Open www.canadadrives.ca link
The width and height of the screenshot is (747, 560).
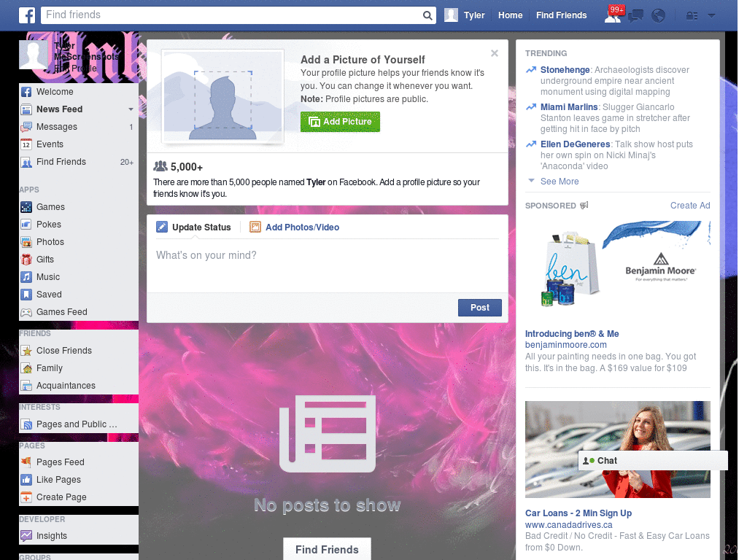568,525
